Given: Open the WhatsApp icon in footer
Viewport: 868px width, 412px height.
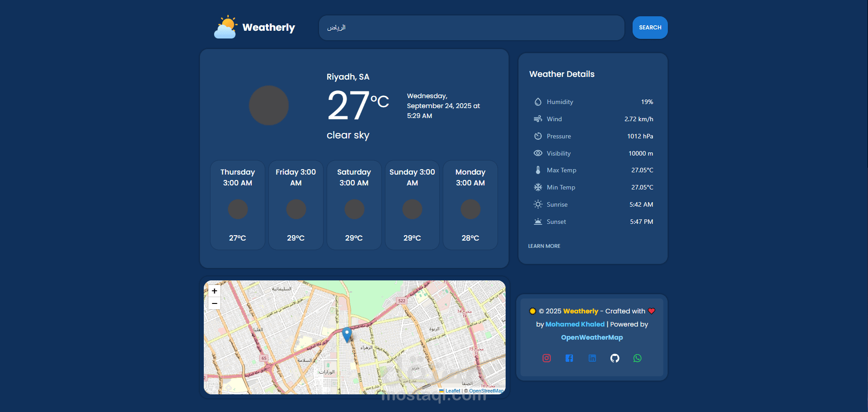Looking at the screenshot, I should (637, 358).
